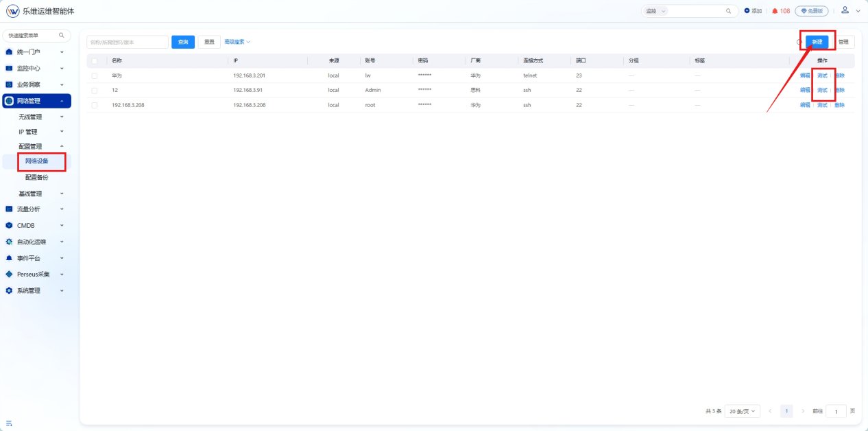
Task: Click the blue 查询 search button
Action: click(183, 42)
